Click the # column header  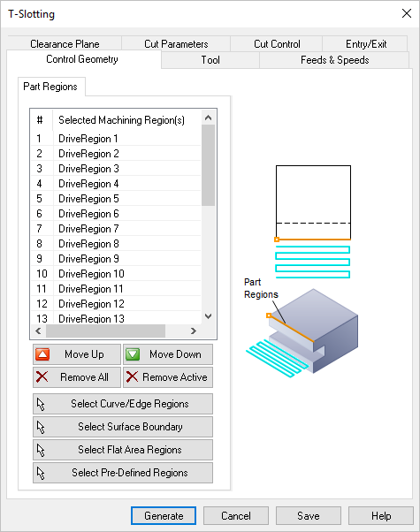pyautogui.click(x=42, y=120)
